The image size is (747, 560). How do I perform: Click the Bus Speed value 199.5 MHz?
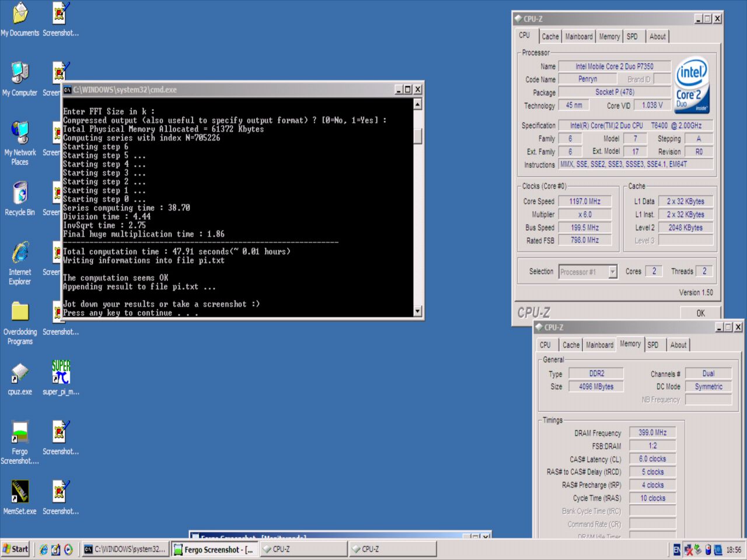[x=585, y=228]
